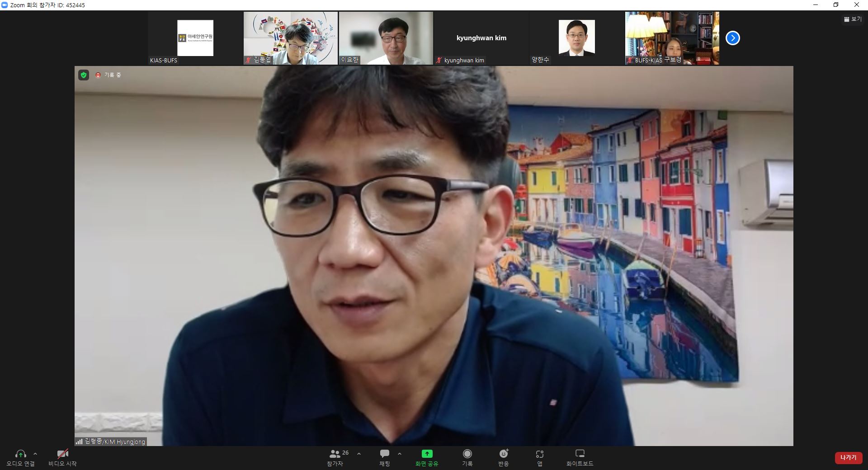Screen dimensions: 868x470
Task: Expand audio options caret beside 오디오 연결
Action: [x=35, y=454]
